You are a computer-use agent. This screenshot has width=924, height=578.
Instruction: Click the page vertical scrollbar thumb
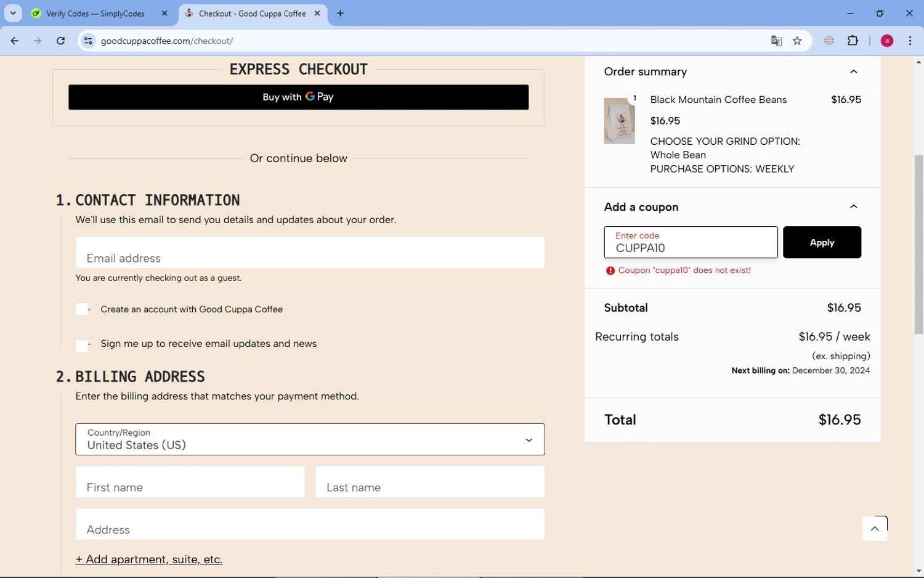tap(918, 245)
